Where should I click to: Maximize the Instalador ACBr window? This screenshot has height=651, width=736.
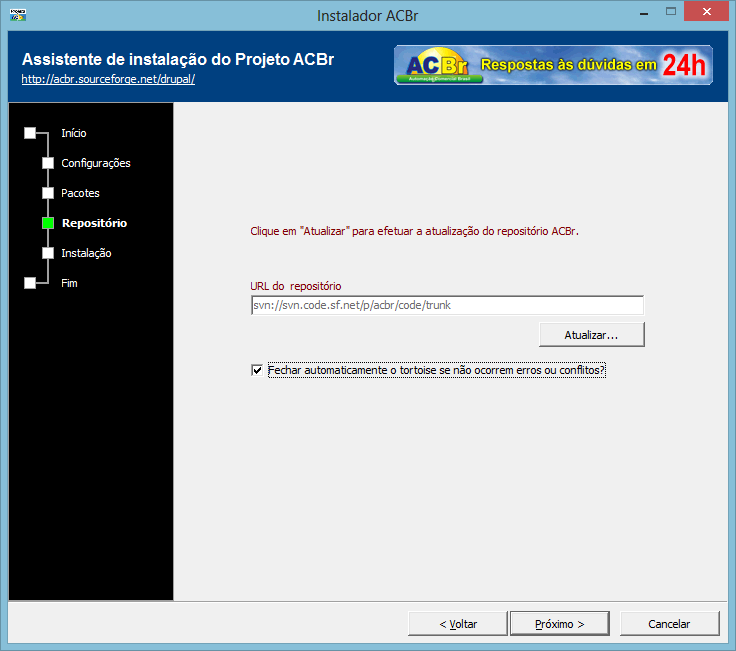point(671,12)
